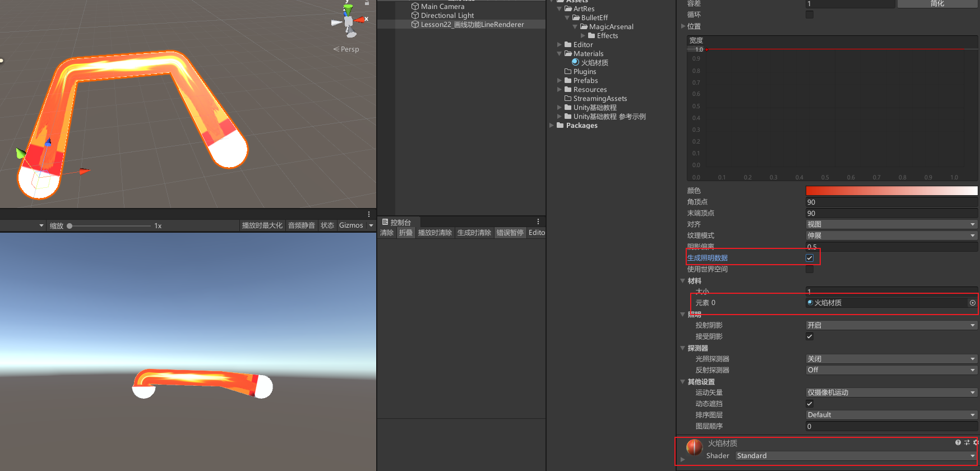Click the 清除 button in console
Screen dimensions: 980x471
pos(387,233)
